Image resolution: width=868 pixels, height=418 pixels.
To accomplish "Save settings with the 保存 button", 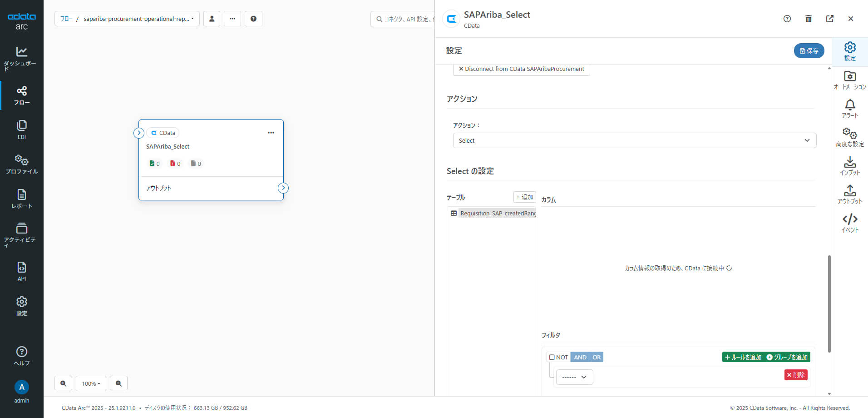I will (x=809, y=51).
